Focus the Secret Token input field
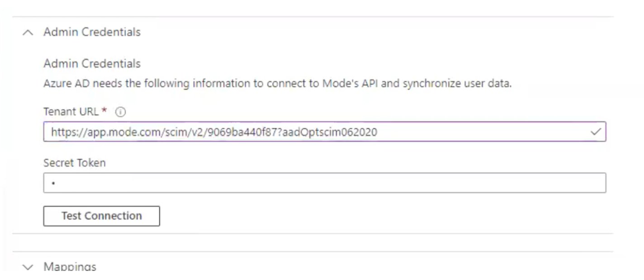644x280 pixels. tap(325, 183)
